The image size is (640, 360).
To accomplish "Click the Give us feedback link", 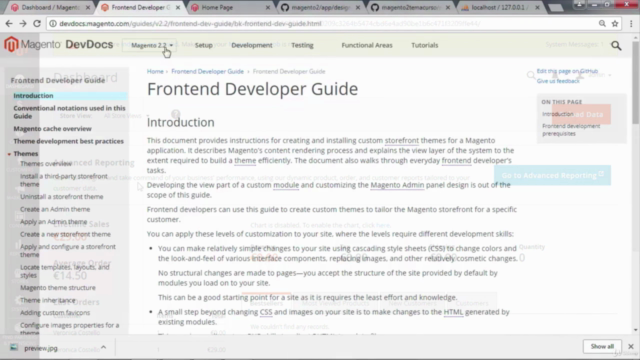I will click(558, 81).
